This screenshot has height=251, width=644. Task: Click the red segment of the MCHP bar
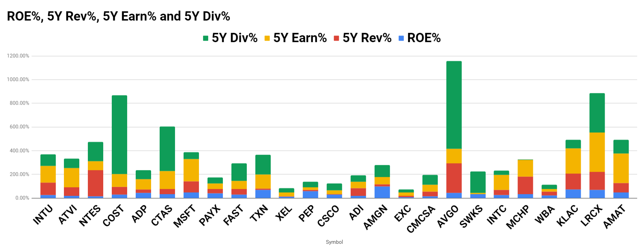click(525, 185)
